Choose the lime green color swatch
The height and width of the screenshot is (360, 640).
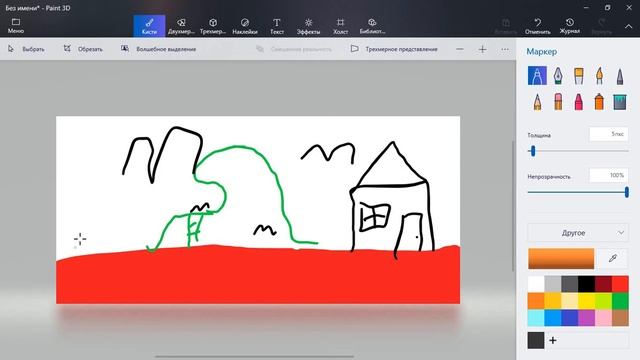tap(603, 301)
